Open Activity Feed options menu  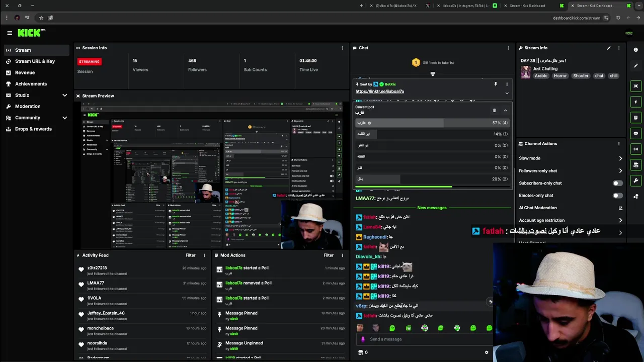(x=204, y=255)
